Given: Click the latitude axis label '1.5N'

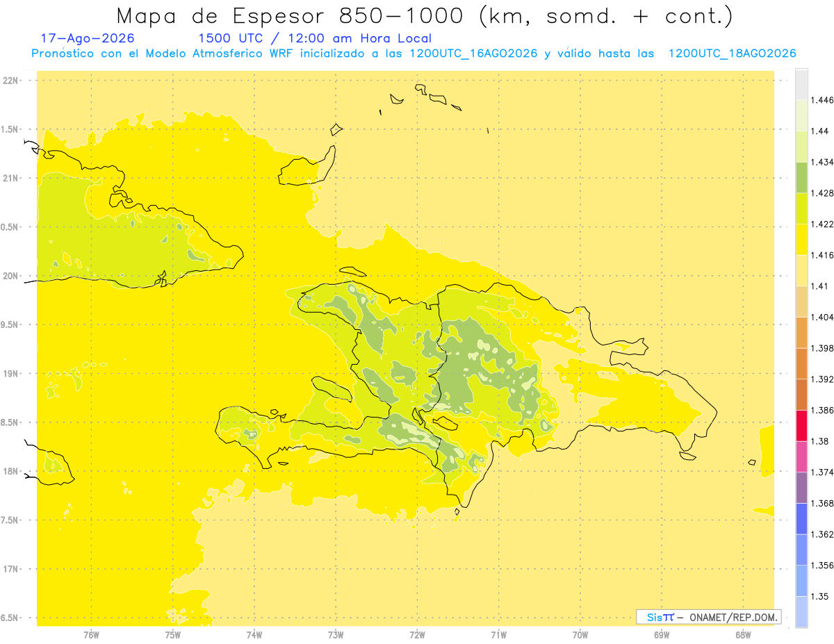Looking at the screenshot, I should [x=10, y=129].
